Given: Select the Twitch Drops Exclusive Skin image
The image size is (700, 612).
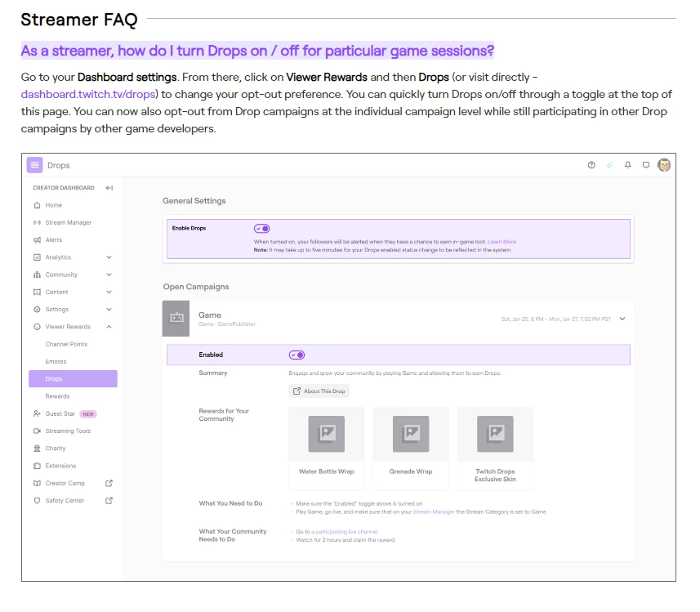Looking at the screenshot, I should pos(495,434).
